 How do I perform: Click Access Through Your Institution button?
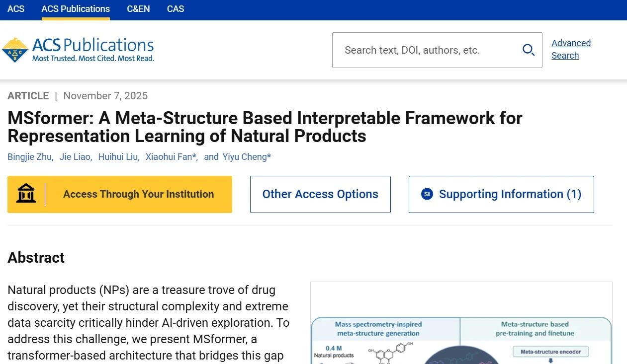pos(120,194)
